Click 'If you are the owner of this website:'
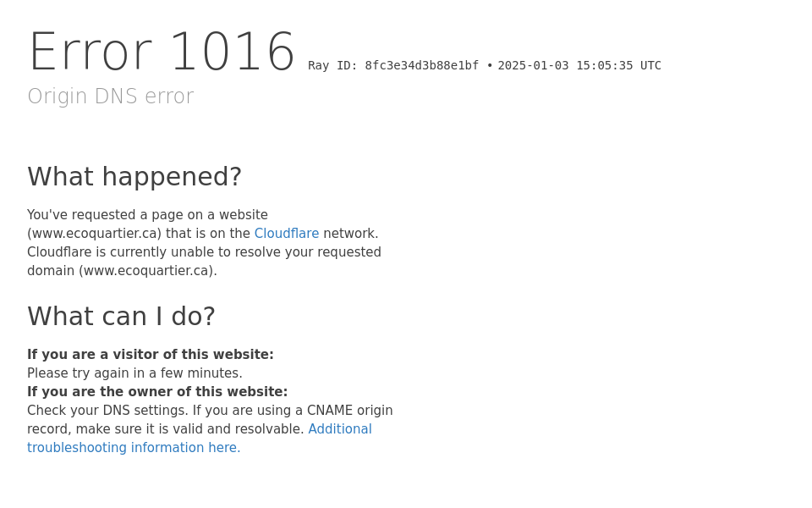Image resolution: width=812 pixels, height=508 pixels. pyautogui.click(x=157, y=392)
